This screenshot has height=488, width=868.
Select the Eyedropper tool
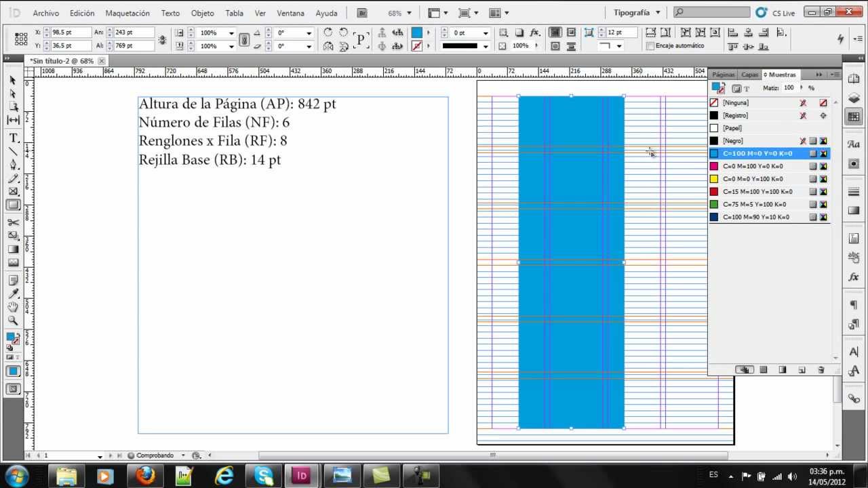[x=13, y=293]
